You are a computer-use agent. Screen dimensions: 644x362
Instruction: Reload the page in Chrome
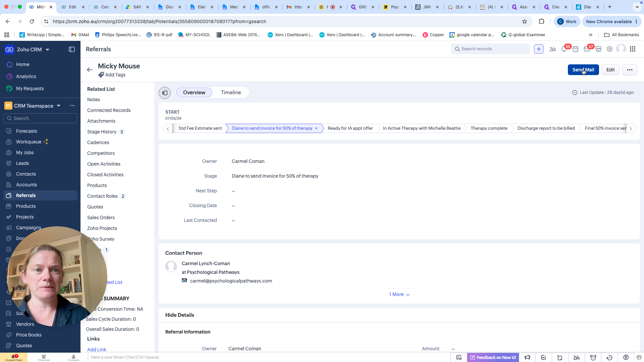tap(32, 21)
